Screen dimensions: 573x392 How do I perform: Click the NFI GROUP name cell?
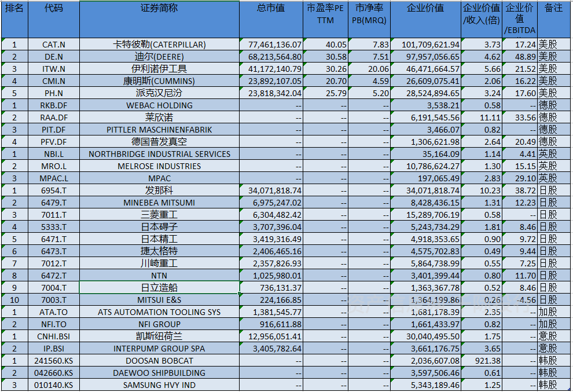tap(159, 324)
